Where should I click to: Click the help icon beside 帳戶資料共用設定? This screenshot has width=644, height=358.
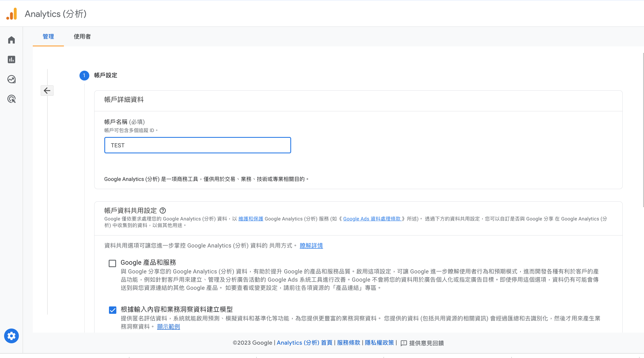[x=163, y=211]
